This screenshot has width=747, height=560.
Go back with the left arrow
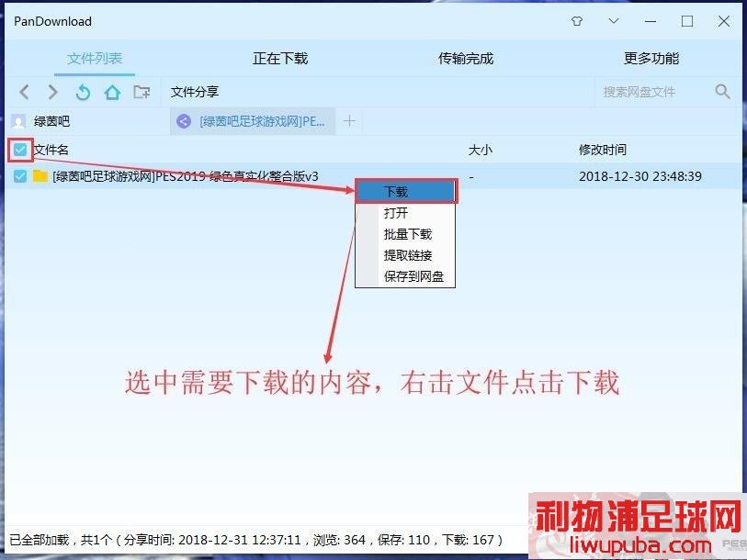(x=24, y=92)
